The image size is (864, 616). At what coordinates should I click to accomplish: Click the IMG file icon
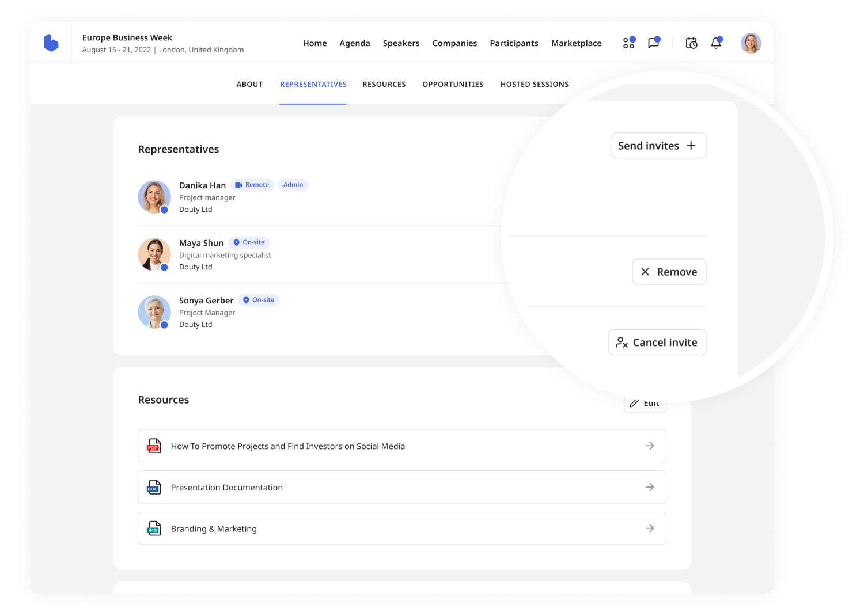154,528
